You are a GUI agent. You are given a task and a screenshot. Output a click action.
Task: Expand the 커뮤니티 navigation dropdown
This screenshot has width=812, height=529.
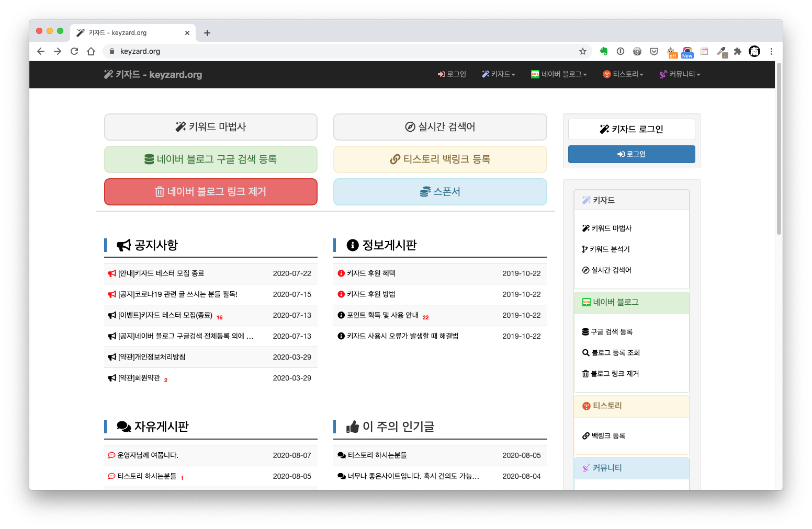click(680, 74)
